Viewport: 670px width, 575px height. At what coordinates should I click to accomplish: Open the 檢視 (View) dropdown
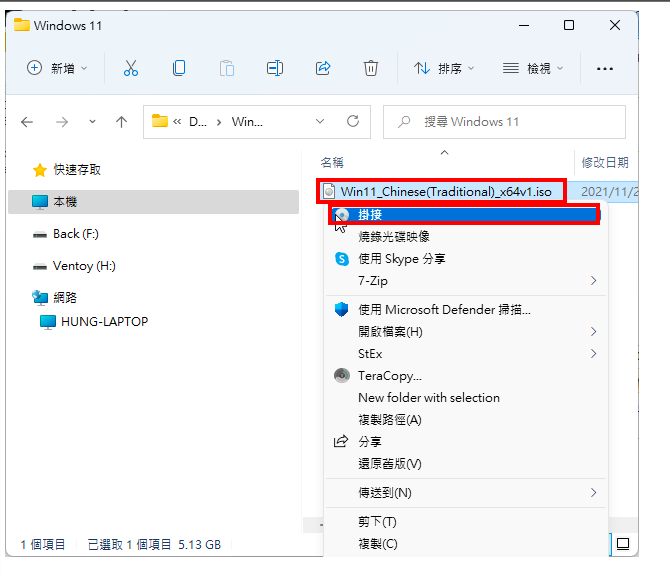tap(533, 68)
